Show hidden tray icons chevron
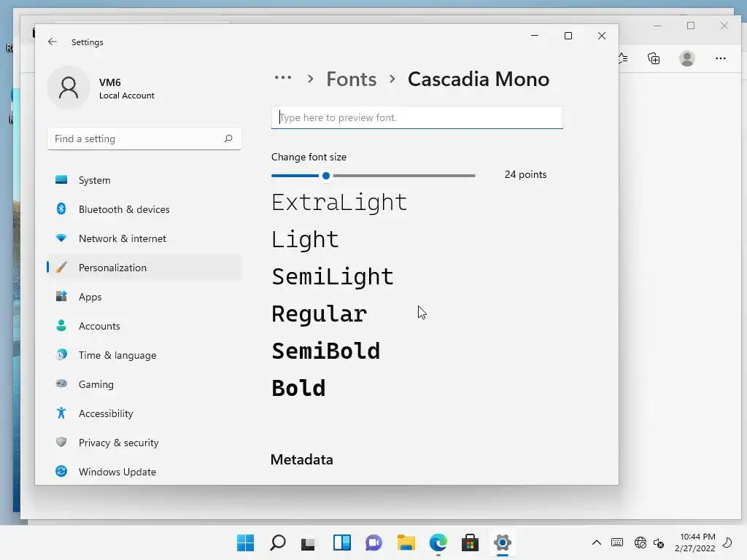This screenshot has height=560, width=747. [x=597, y=542]
